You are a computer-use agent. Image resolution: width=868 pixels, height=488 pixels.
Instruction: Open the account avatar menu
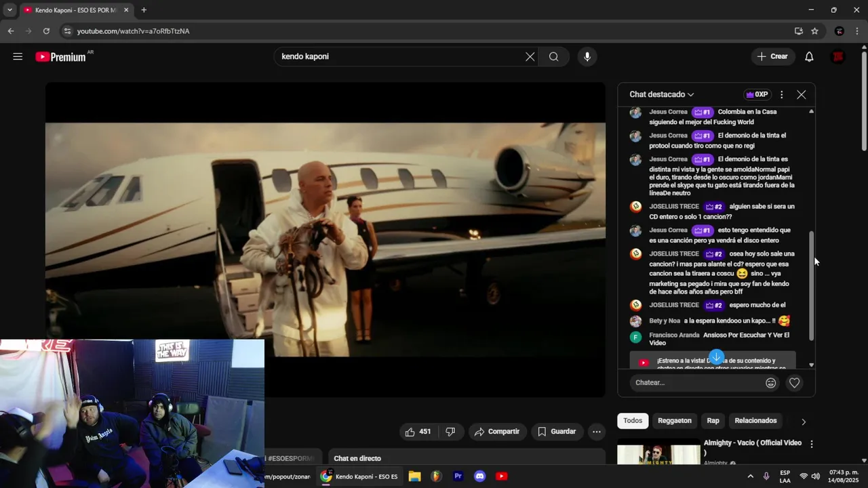click(x=838, y=57)
